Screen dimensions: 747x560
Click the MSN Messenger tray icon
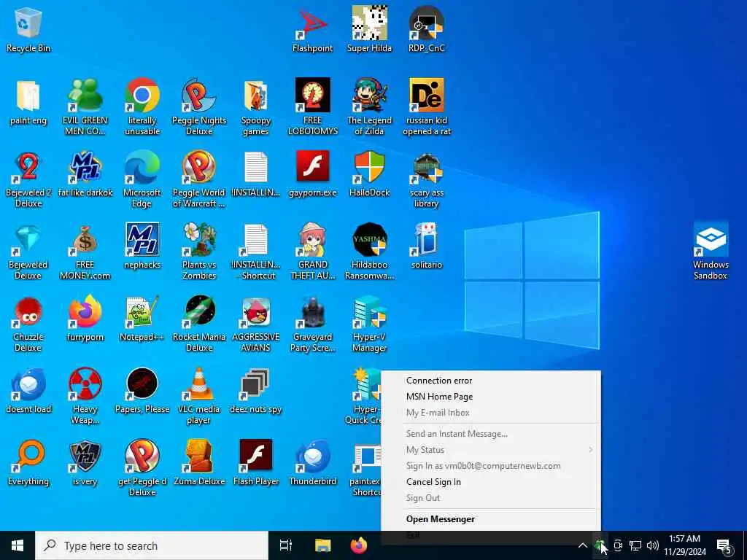click(x=600, y=545)
